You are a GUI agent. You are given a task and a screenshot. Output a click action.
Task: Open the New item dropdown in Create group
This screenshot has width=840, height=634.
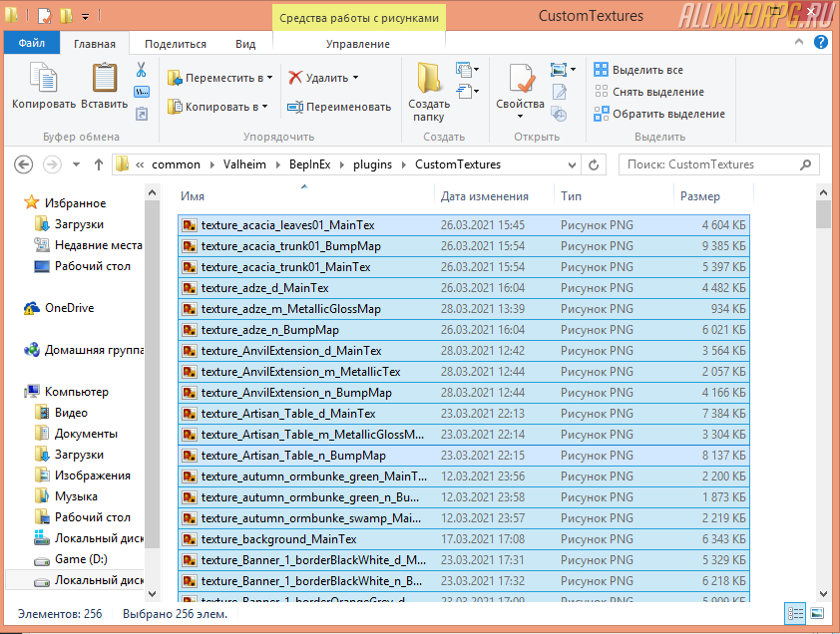click(467, 70)
